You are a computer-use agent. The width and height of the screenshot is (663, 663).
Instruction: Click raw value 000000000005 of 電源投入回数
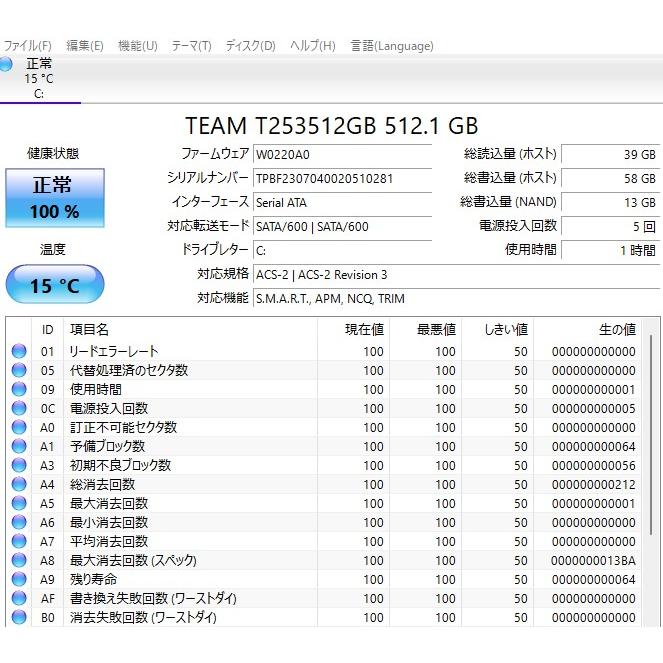coord(593,408)
